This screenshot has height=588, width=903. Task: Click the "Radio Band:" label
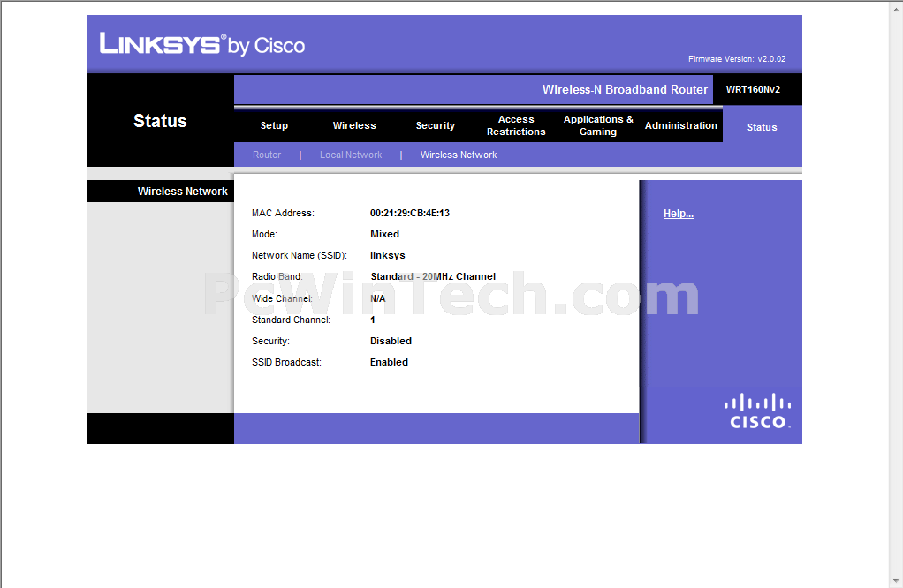pos(277,276)
